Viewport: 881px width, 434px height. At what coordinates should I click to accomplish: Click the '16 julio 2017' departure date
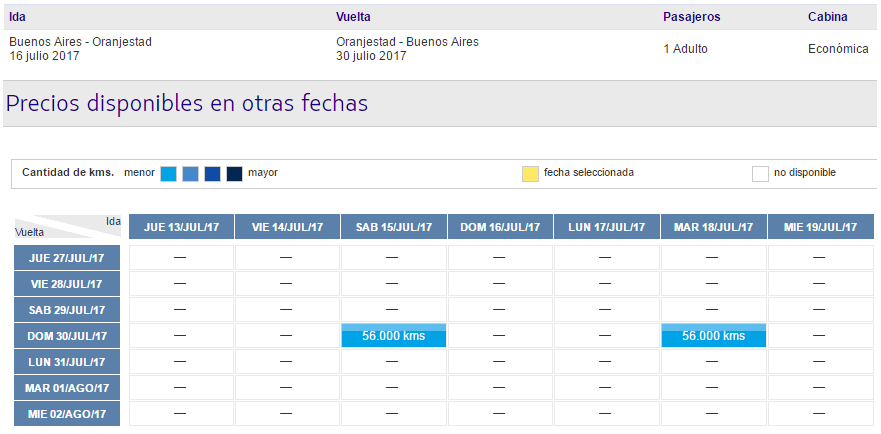point(44,56)
